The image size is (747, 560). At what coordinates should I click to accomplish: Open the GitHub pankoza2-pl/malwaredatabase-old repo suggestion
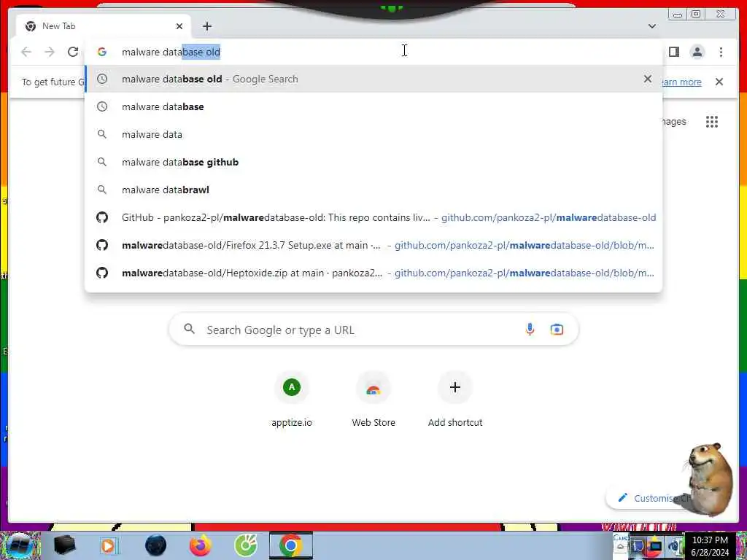(373, 217)
